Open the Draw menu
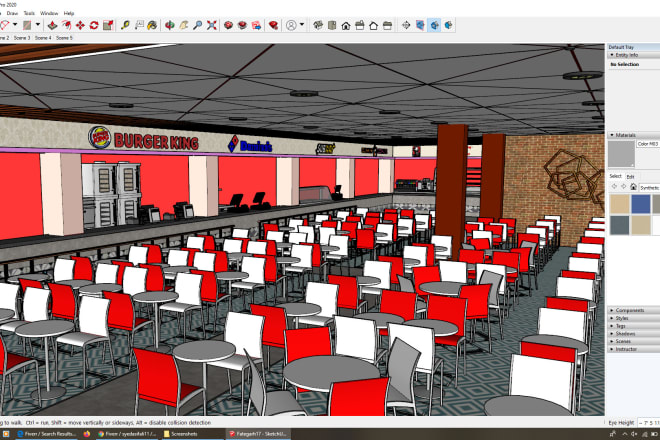This screenshot has height=440, width=660. 12,13
